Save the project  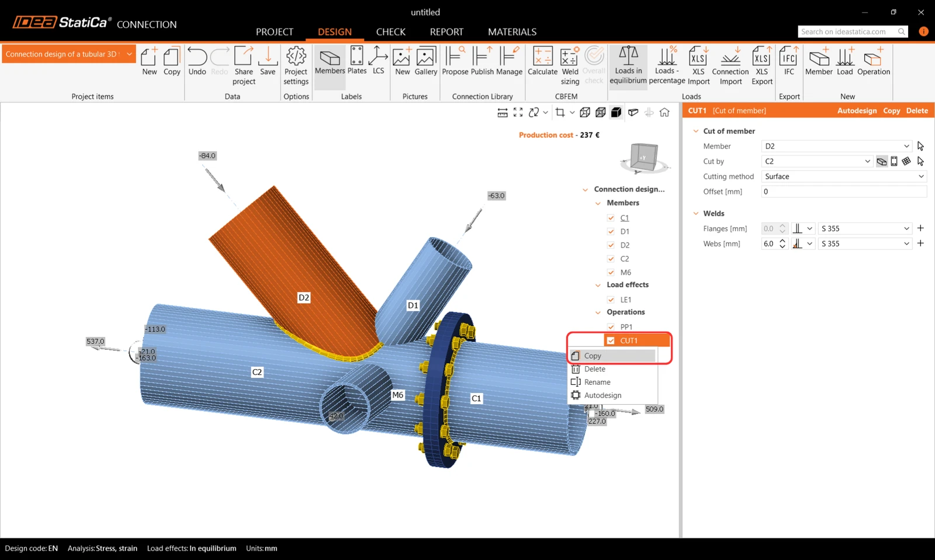[268, 61]
